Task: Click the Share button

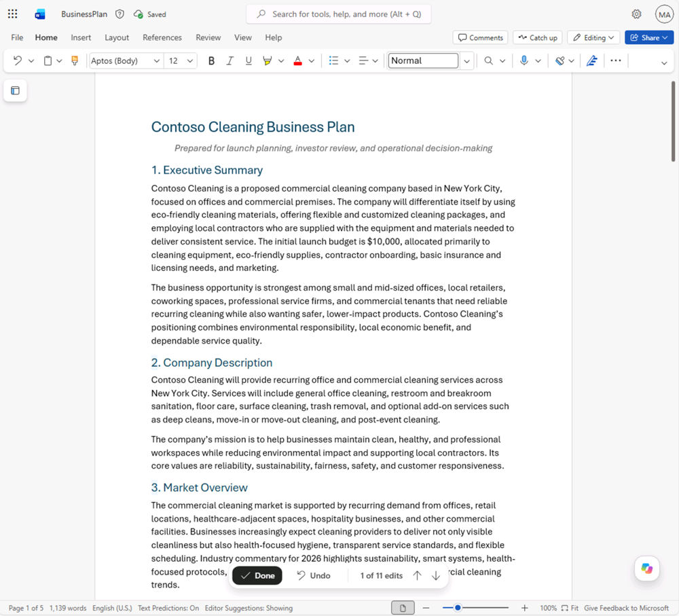Action: coord(649,37)
